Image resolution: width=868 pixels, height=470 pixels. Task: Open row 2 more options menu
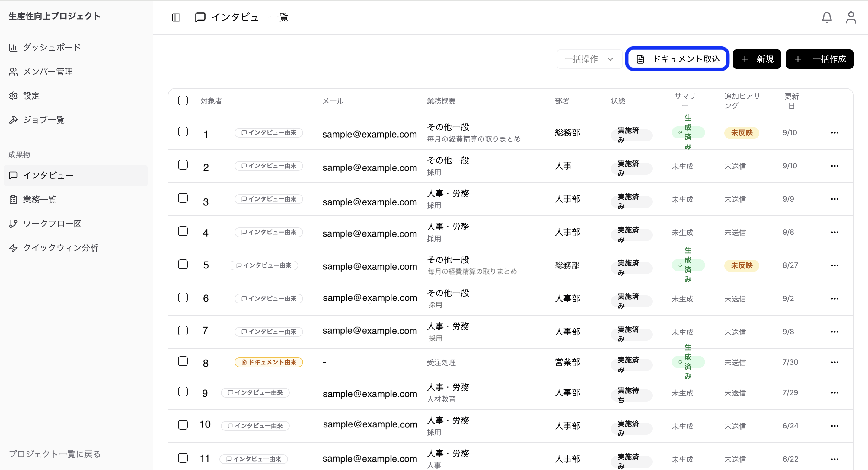tap(834, 166)
